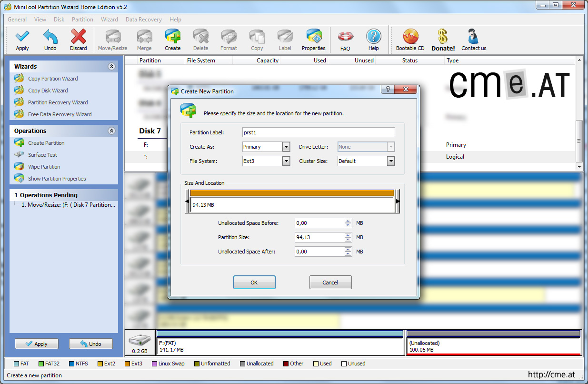Click the Label toolbar icon
The height and width of the screenshot is (384, 588).
285,40
